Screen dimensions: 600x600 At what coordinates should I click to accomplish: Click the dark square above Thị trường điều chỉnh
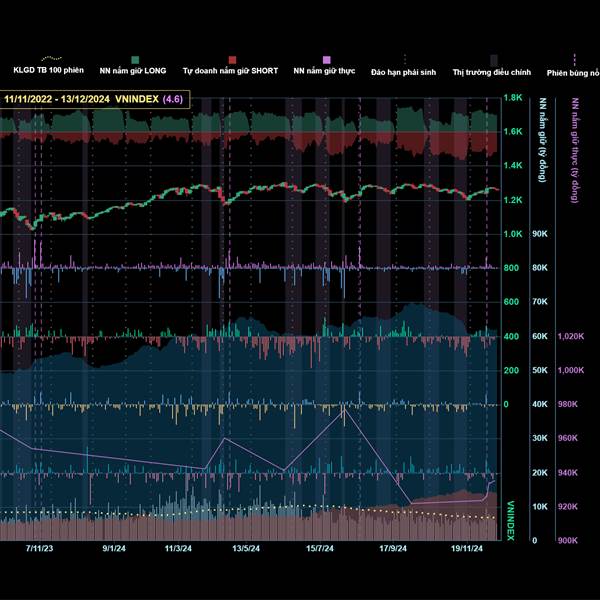click(x=493, y=60)
